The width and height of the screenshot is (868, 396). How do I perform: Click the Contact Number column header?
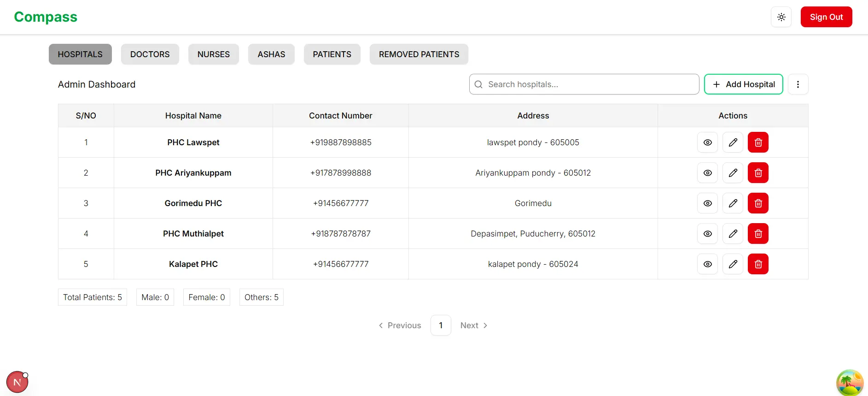[341, 116]
